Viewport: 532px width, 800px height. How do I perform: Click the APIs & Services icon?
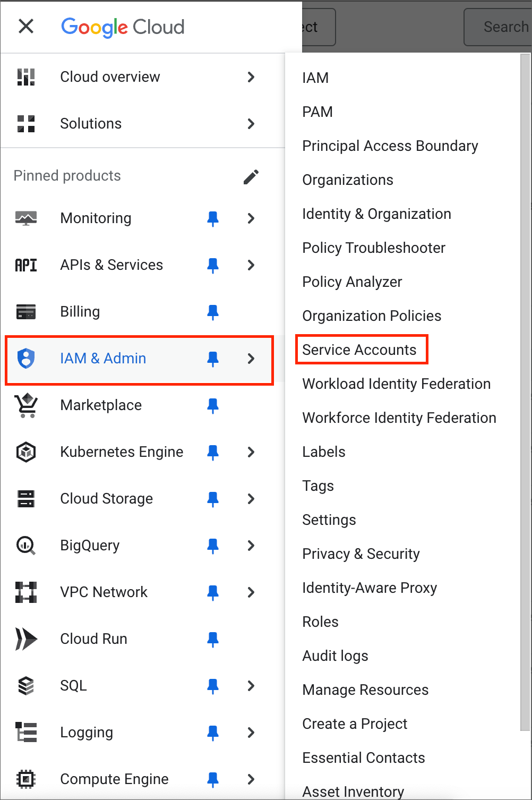(26, 265)
